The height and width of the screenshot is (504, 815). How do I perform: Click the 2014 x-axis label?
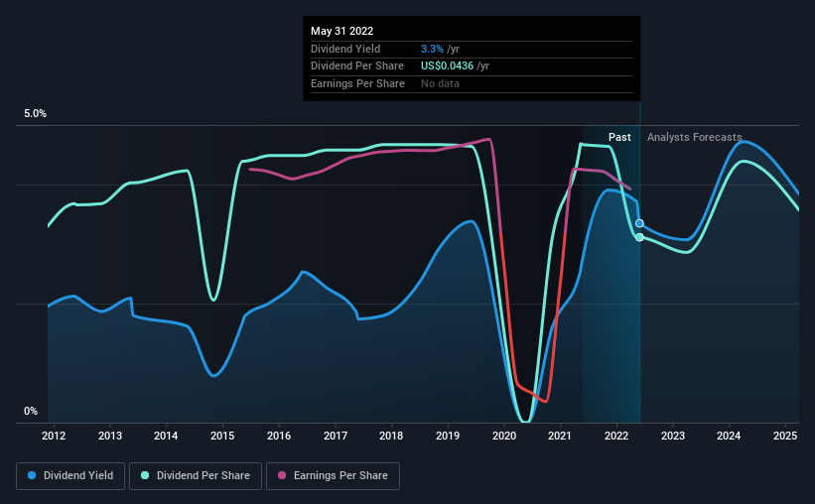tap(166, 436)
